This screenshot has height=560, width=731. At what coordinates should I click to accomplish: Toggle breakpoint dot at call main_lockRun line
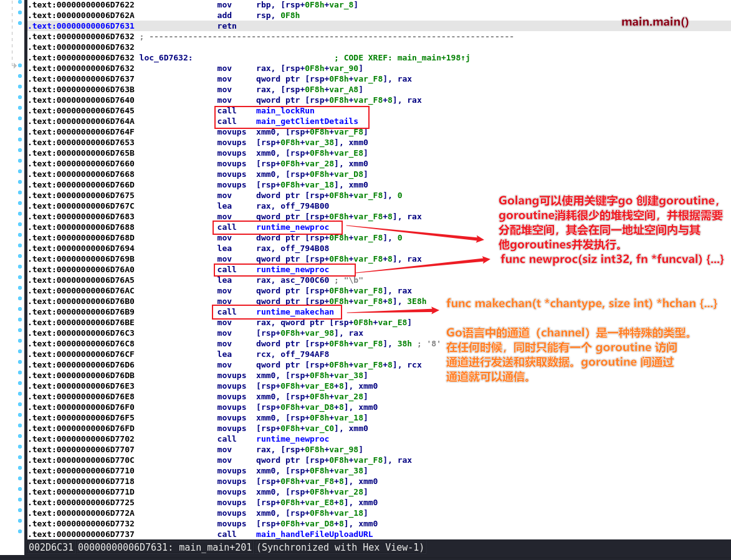(21, 111)
